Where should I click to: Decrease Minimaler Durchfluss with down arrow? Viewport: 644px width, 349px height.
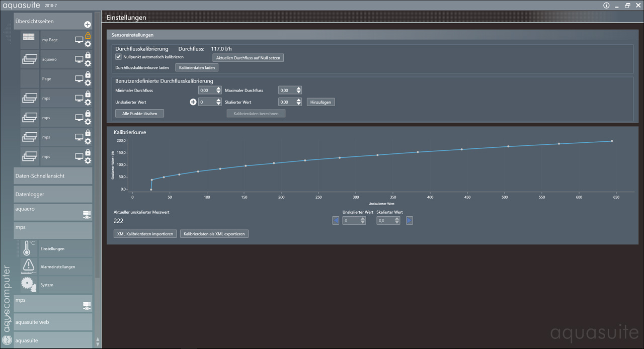point(218,92)
